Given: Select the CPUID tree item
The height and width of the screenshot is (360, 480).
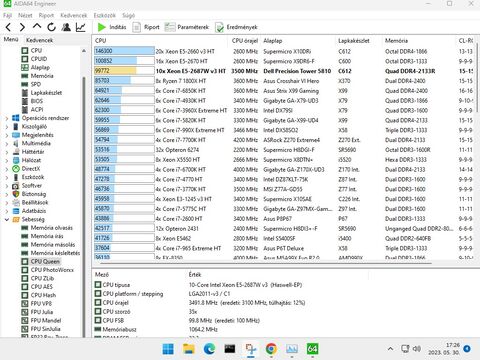Looking at the screenshot, I should (x=34, y=59).
